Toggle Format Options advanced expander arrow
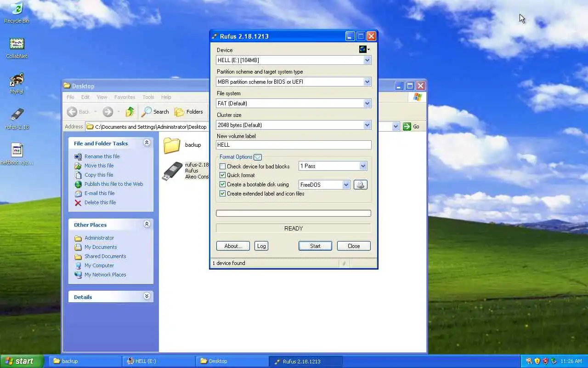This screenshot has width=588, height=368. point(258,157)
